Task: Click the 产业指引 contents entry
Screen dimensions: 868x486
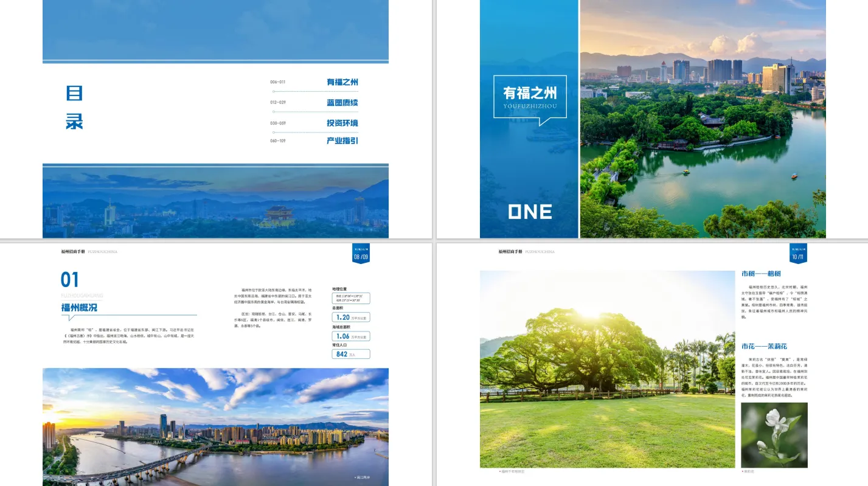Action: point(342,141)
